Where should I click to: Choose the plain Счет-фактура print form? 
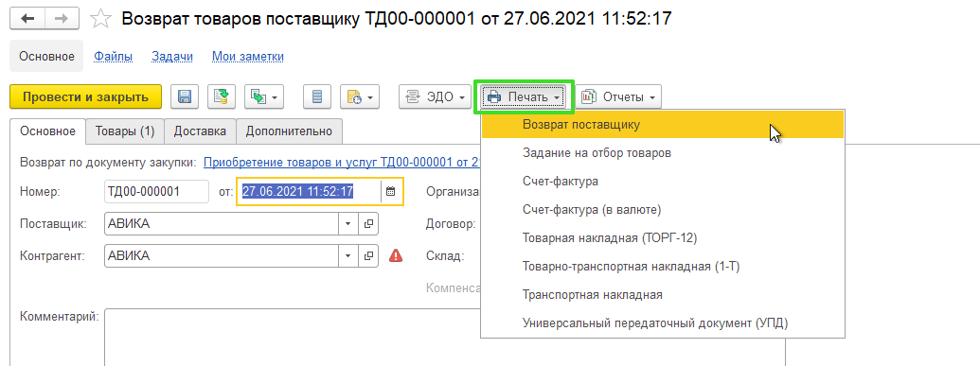[663, 182]
